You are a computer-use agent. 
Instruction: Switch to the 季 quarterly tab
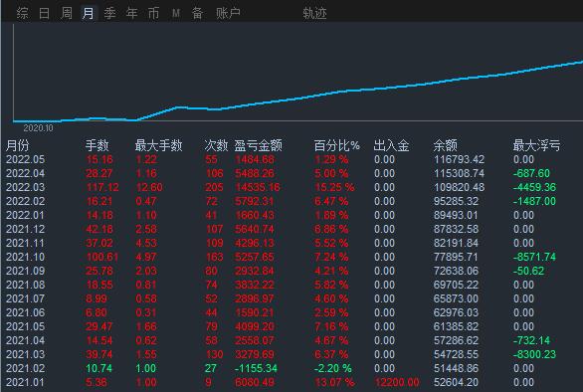pyautogui.click(x=109, y=13)
